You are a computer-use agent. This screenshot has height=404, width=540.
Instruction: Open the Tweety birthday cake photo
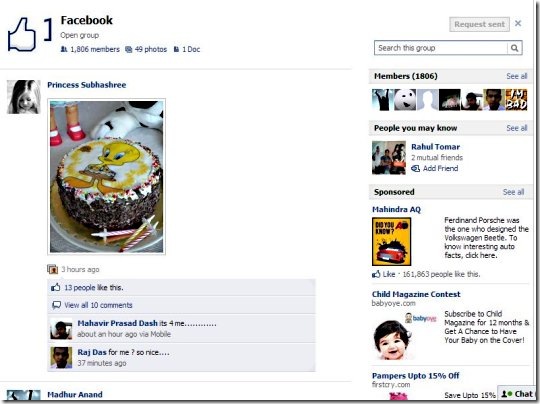(106, 177)
